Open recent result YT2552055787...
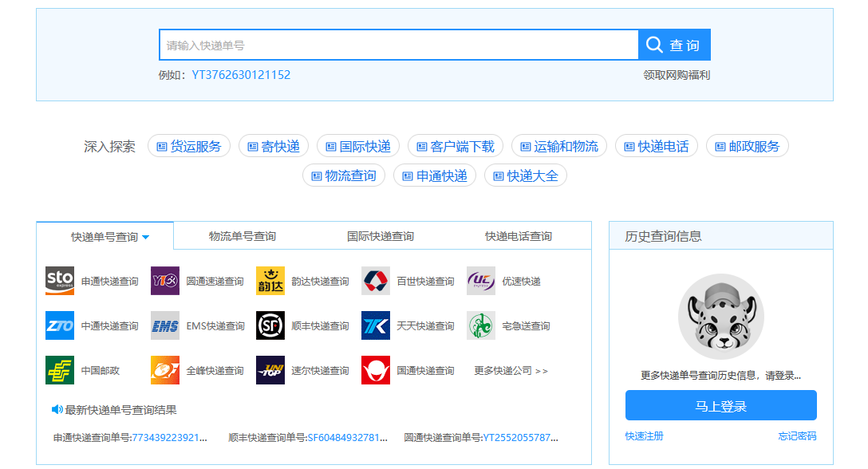868x469 pixels. (520, 437)
